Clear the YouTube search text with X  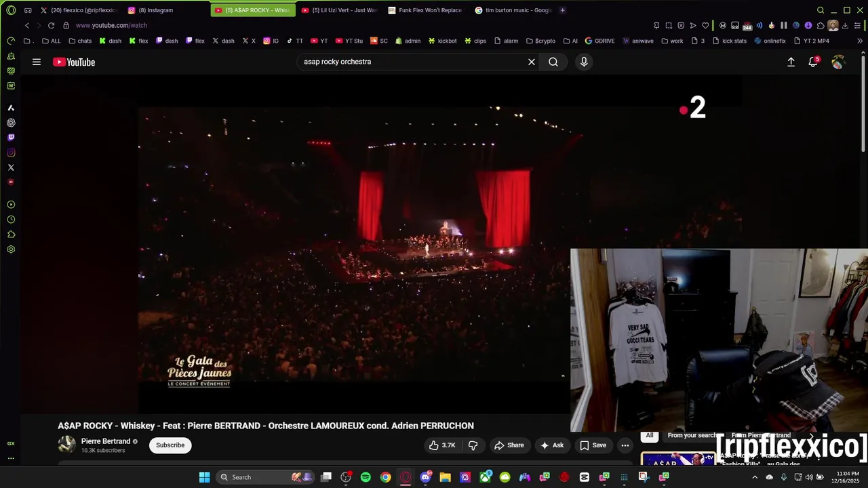pos(532,62)
